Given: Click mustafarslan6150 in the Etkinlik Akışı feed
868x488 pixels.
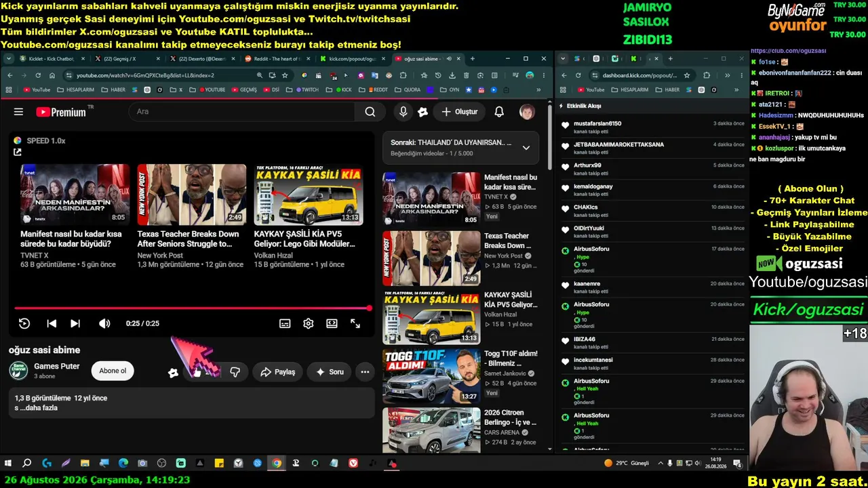Looking at the screenshot, I should click(x=597, y=123).
